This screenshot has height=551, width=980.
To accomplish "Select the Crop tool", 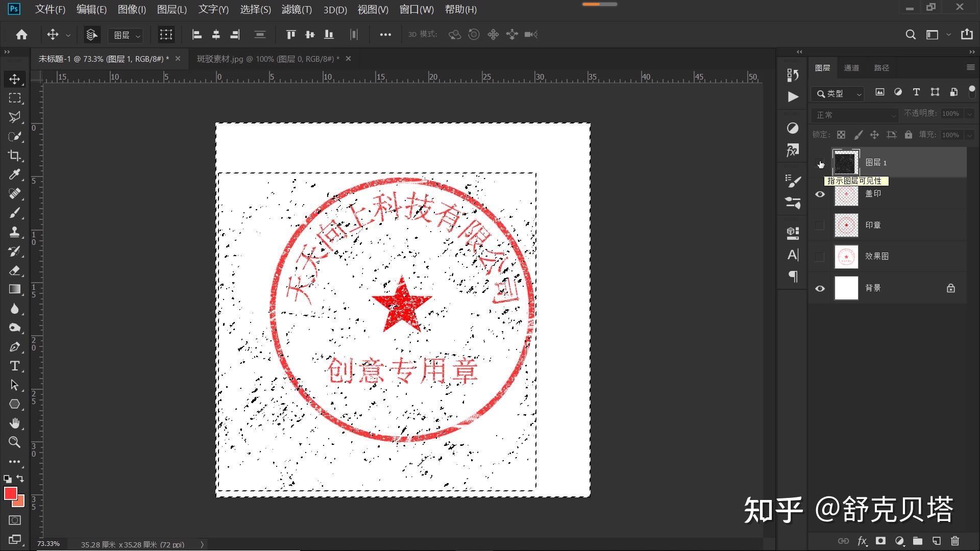I will (14, 156).
